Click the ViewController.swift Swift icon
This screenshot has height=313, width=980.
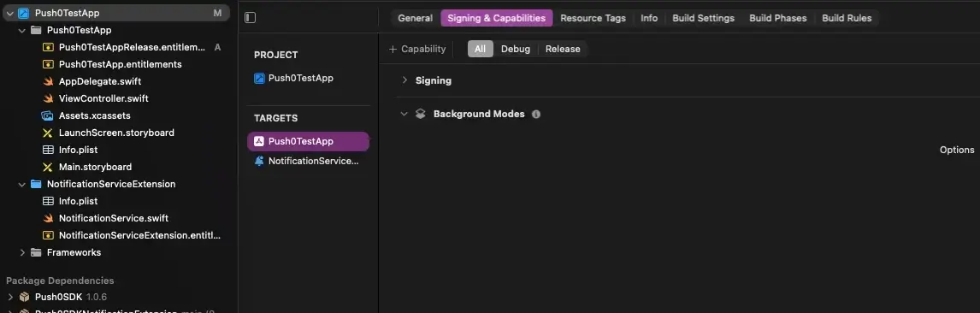click(48, 98)
